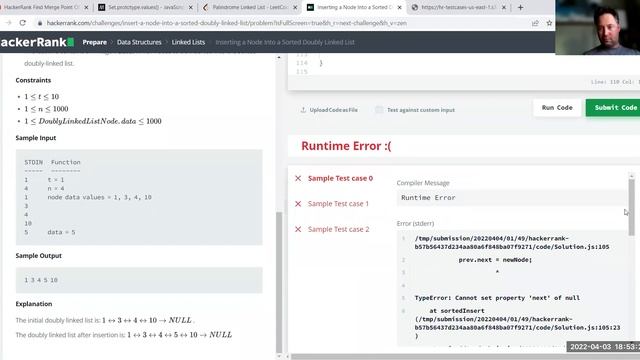Open a new browser tab with plus
This screenshot has width=640, height=360.
520,7
